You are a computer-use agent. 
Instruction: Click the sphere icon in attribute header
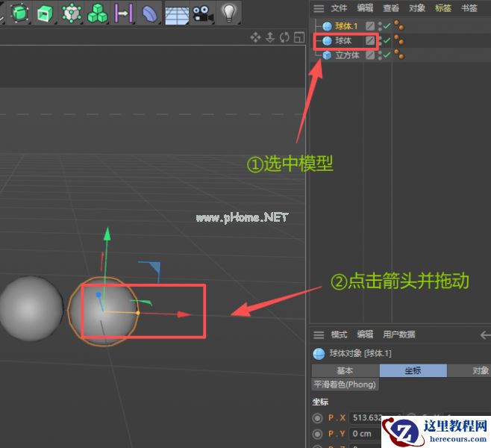click(x=319, y=354)
